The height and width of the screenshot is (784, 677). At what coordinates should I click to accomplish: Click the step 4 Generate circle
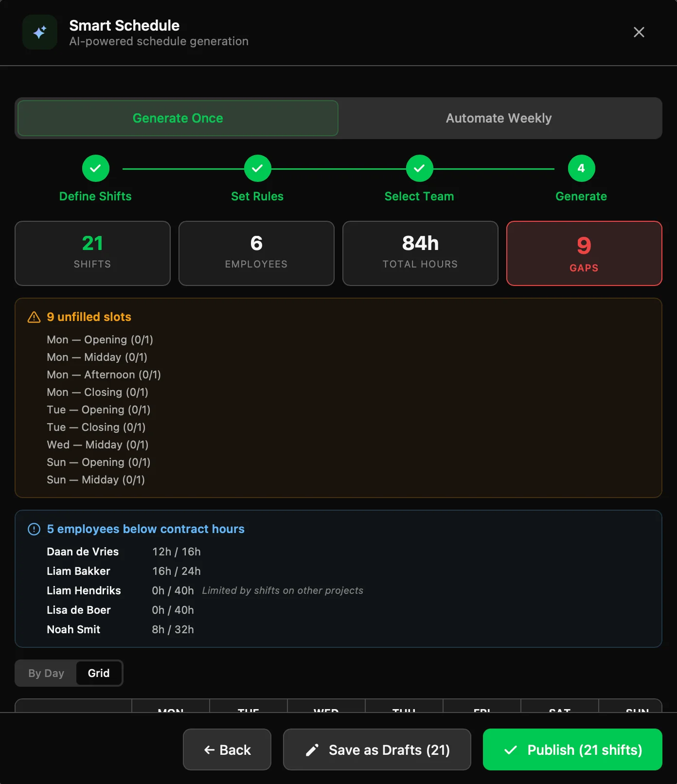[x=581, y=168]
